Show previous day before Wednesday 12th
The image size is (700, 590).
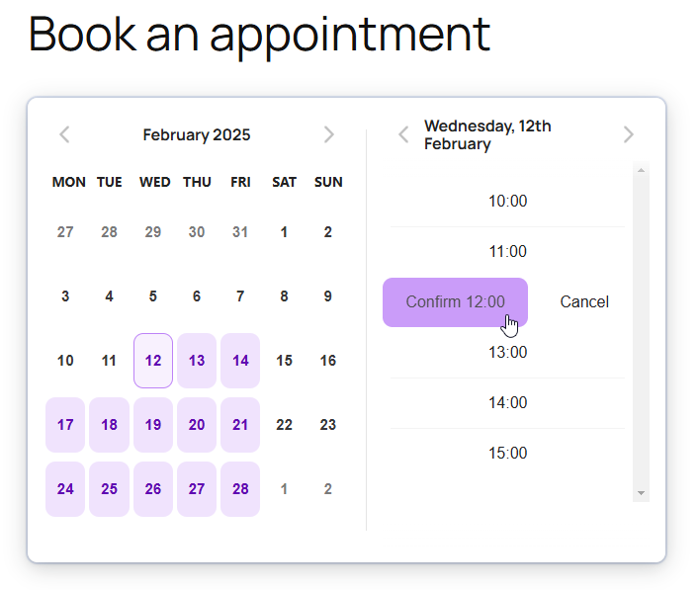[x=403, y=134]
